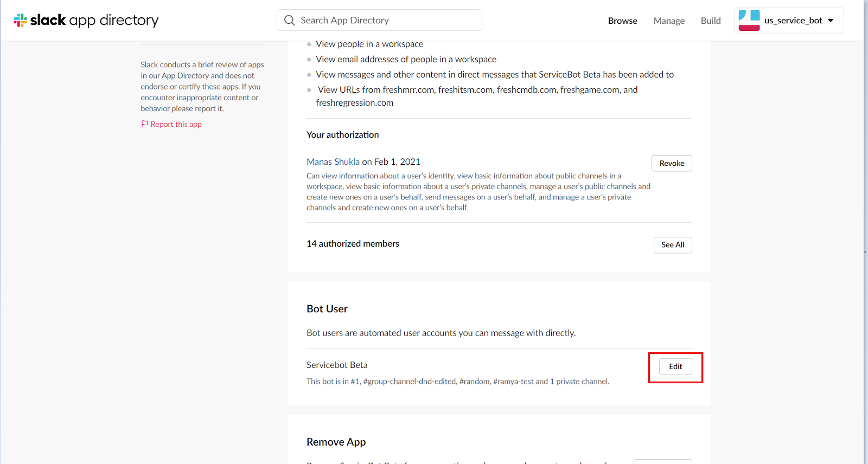Edit the Servicebot Beta bot user
868x464 pixels.
point(675,366)
